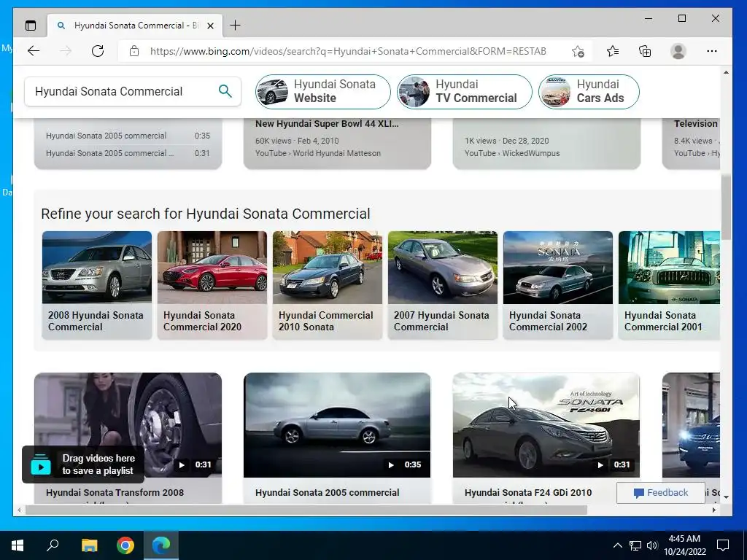Add this page to favorites star icon
This screenshot has width=747, height=560.
tap(578, 52)
